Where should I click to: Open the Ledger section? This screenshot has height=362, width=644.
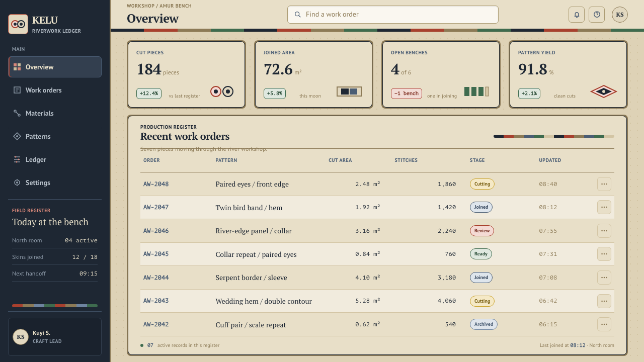(55, 159)
